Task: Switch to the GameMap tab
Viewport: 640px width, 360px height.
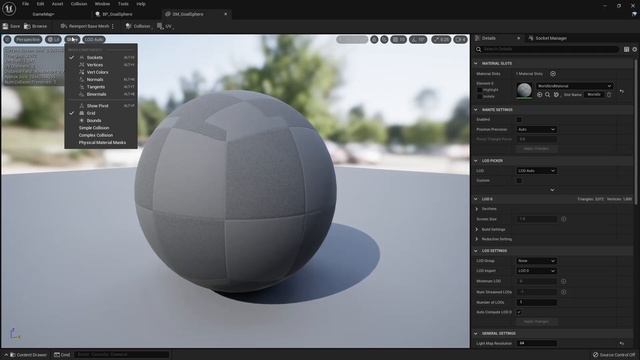Action: coord(43,14)
